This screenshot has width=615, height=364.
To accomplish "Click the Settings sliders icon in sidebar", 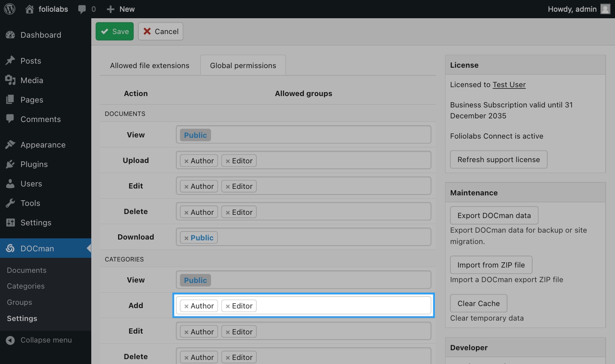I will pos(11,223).
